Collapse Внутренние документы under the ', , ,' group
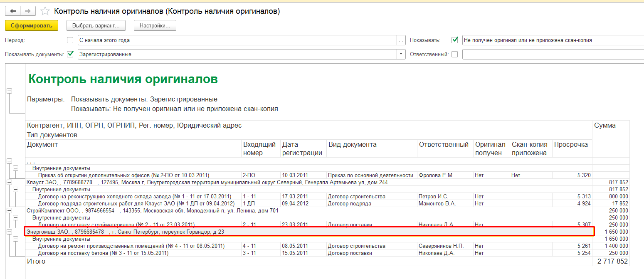The image size is (644, 279). (x=15, y=168)
